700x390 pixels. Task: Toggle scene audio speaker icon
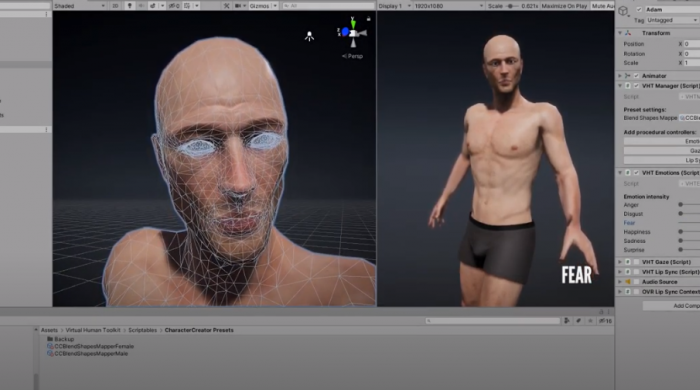pyautogui.click(x=141, y=6)
